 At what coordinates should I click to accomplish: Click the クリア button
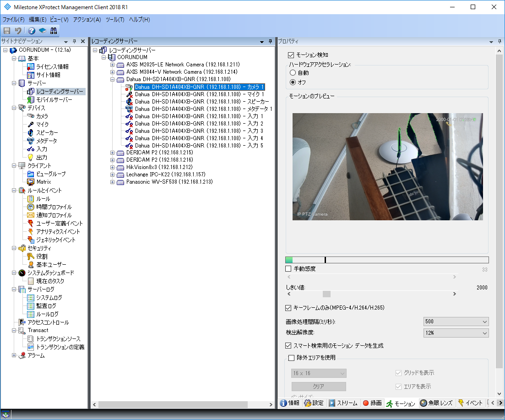click(x=319, y=387)
